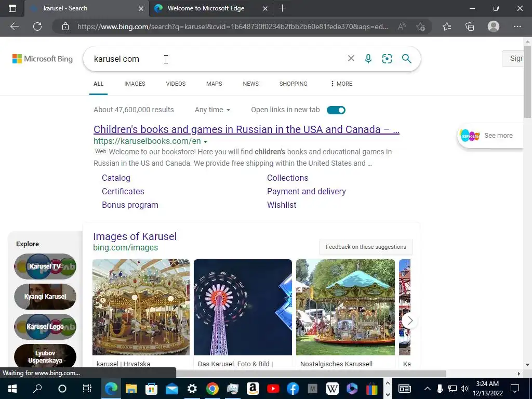Screen dimensions: 532x399
Task: Click Feedback on these suggestions button
Action: click(x=366, y=247)
